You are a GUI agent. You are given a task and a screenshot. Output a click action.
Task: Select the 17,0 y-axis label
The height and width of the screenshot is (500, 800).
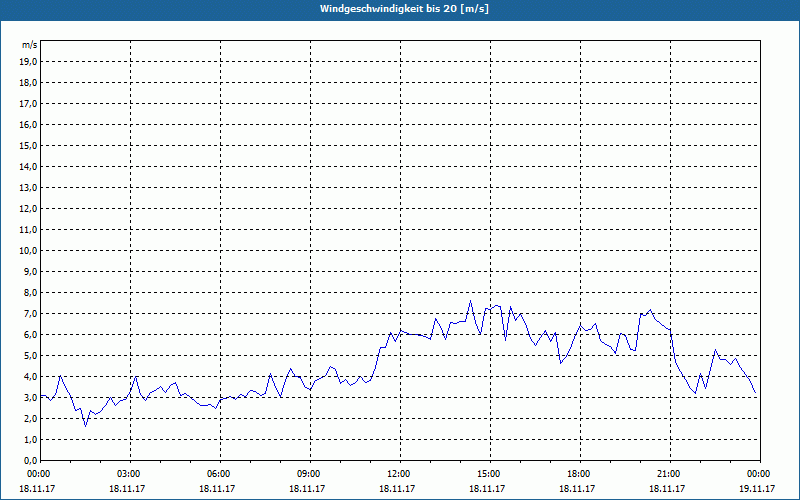coord(29,104)
